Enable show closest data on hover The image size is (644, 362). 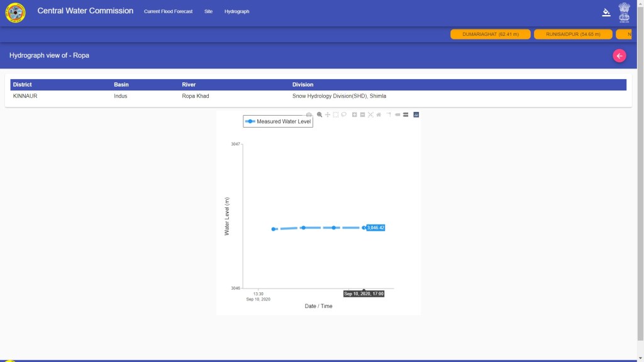coord(397,114)
